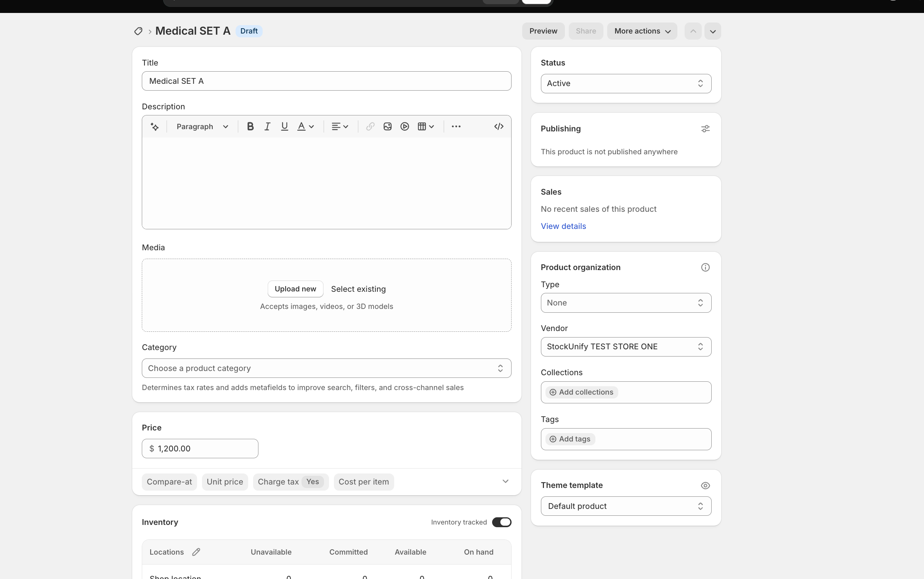Preview the Theme template eye icon
The image size is (924, 579).
(x=705, y=486)
